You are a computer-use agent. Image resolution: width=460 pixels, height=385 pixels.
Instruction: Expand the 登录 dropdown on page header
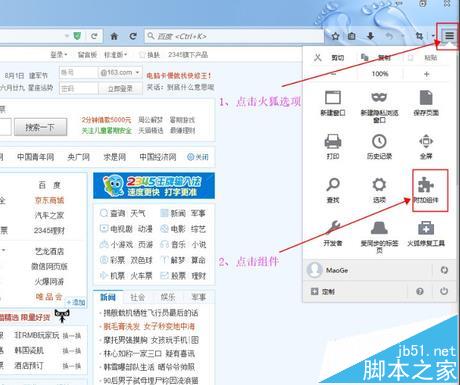pos(59,54)
